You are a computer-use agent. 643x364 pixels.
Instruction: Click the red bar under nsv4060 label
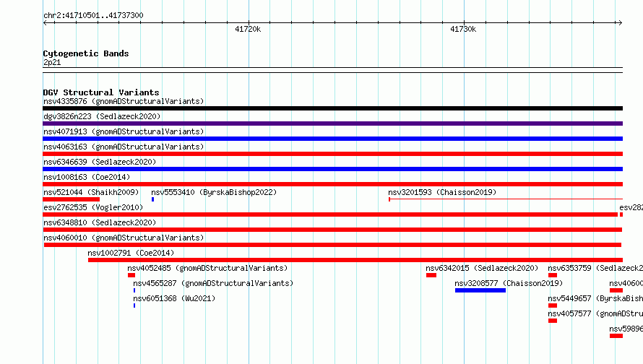click(x=616, y=290)
